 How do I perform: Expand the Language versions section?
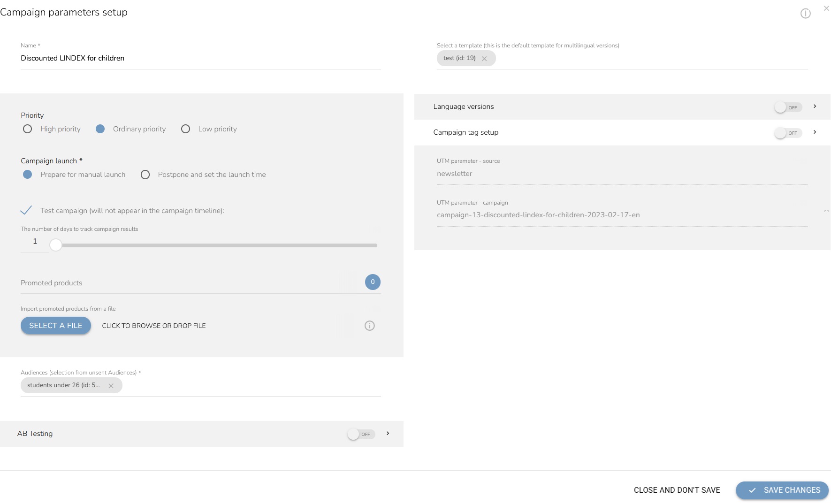click(815, 107)
